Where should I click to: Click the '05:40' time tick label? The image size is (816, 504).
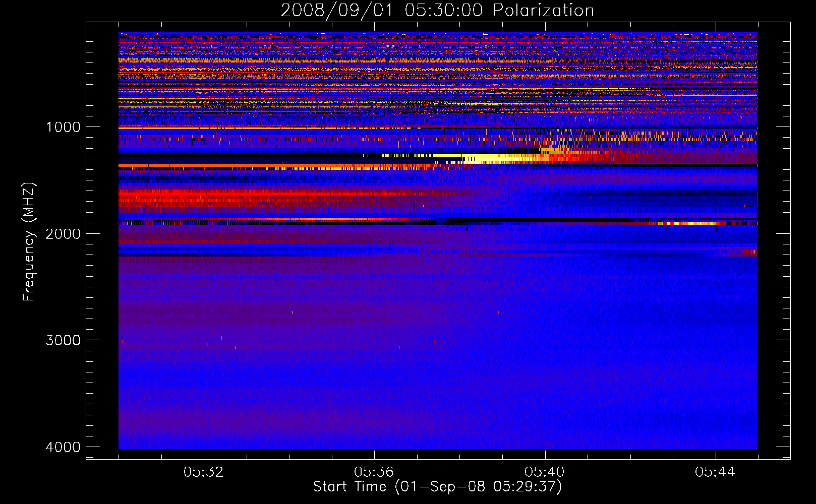pos(545,472)
